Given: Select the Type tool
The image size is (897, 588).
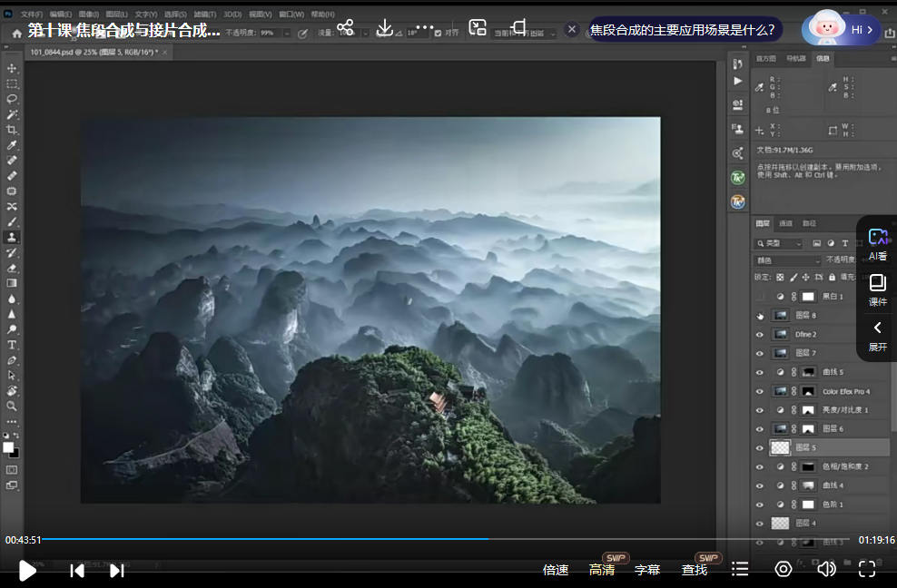Looking at the screenshot, I should [x=13, y=345].
